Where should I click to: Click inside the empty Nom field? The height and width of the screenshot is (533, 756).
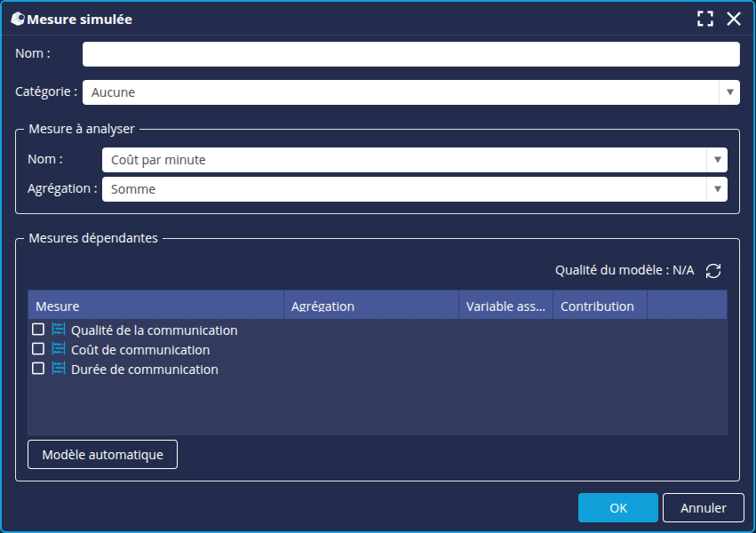click(x=409, y=54)
